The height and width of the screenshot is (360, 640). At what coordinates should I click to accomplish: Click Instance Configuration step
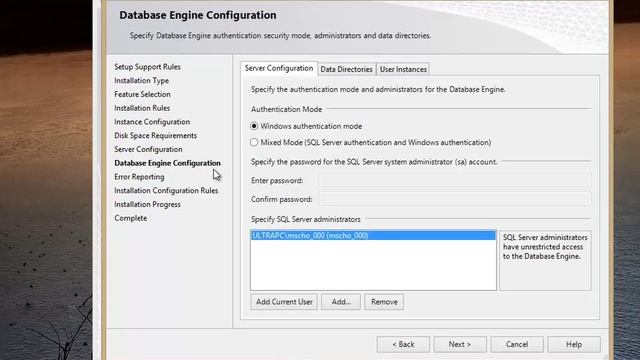pos(152,122)
